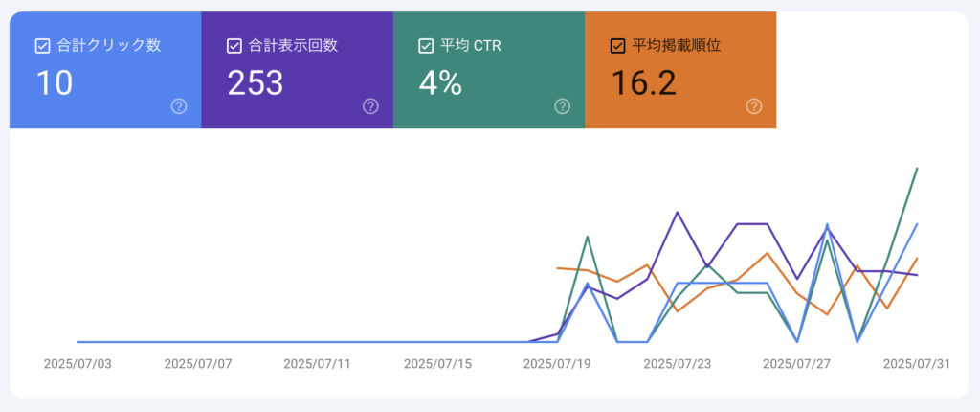Click the green CTR line's highest peak
The width and height of the screenshot is (980, 412).
918,169
